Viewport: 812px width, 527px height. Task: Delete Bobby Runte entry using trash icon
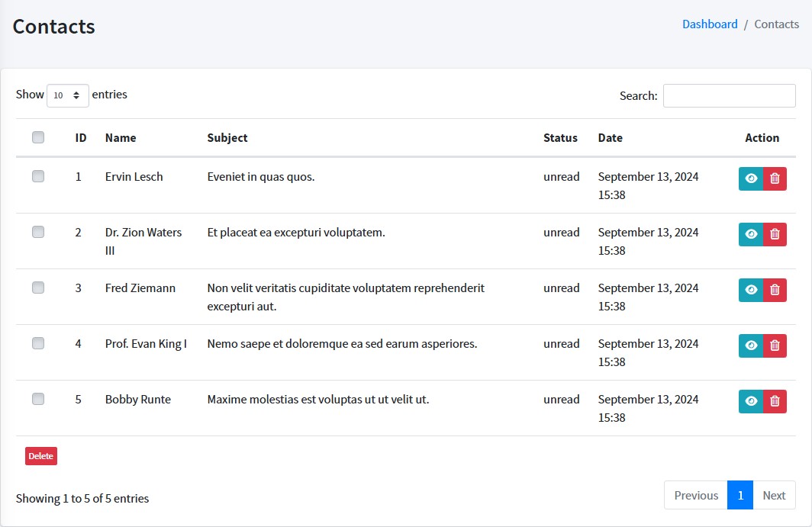click(x=775, y=401)
